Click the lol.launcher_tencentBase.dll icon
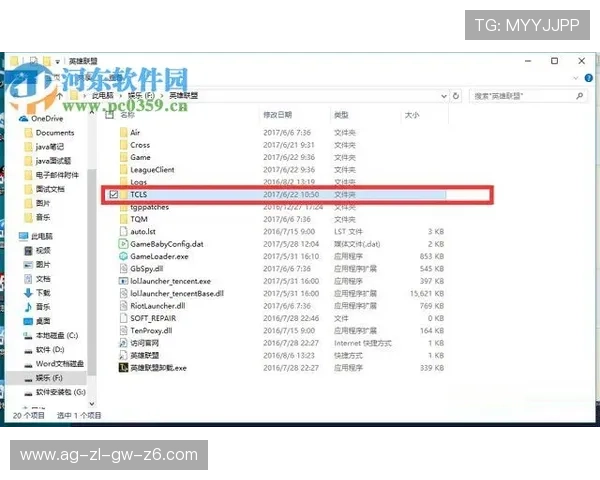Image resolution: width=600 pixels, height=480 pixels. (123, 294)
